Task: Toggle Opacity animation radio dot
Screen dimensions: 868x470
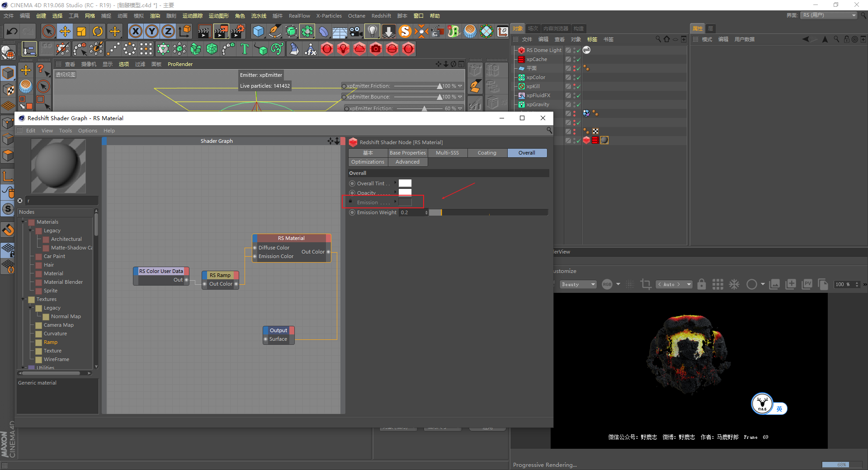Action: coord(352,193)
